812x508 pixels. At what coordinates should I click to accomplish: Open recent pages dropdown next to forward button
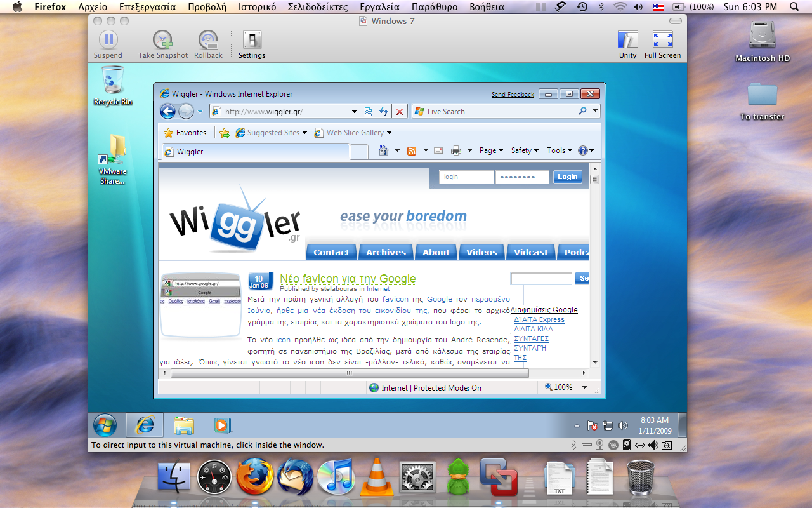click(x=200, y=112)
